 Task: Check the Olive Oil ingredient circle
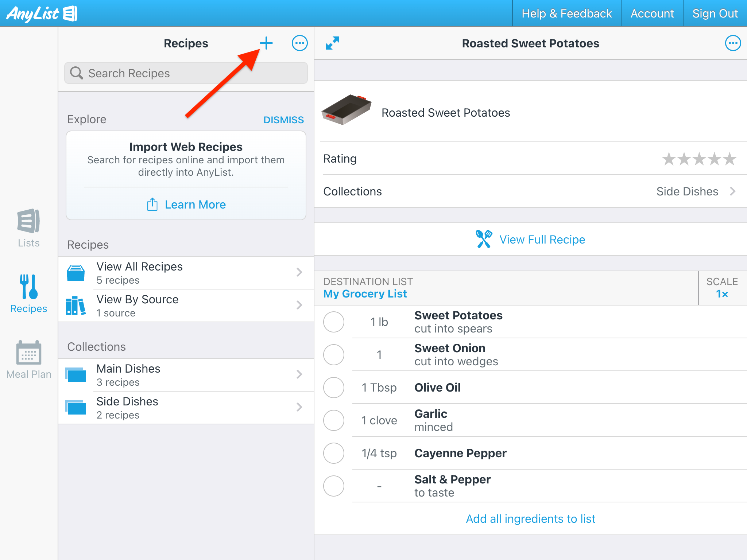tap(333, 388)
